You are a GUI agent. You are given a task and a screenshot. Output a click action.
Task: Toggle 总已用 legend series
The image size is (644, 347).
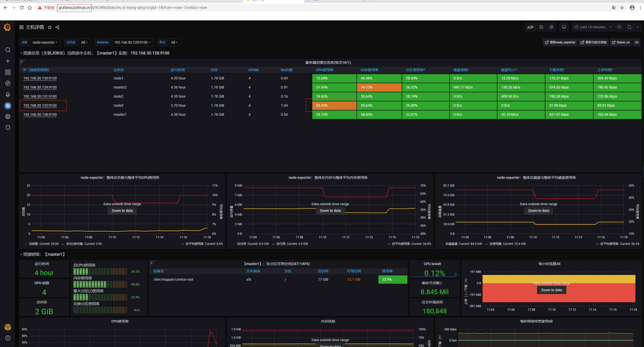point(281,244)
